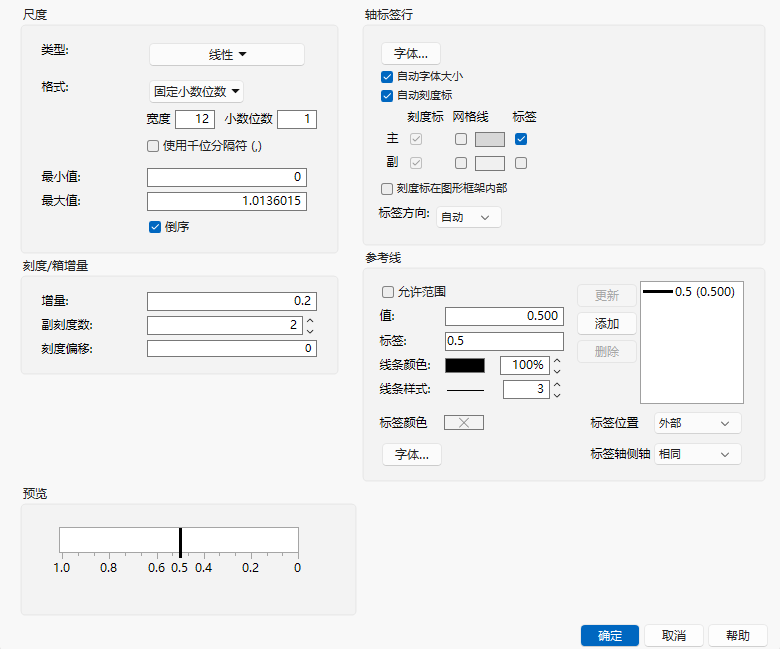Screen dimensions: 780x649
Task: Open the 标签轴侧轴 相同 dropdown
Action: tap(697, 454)
